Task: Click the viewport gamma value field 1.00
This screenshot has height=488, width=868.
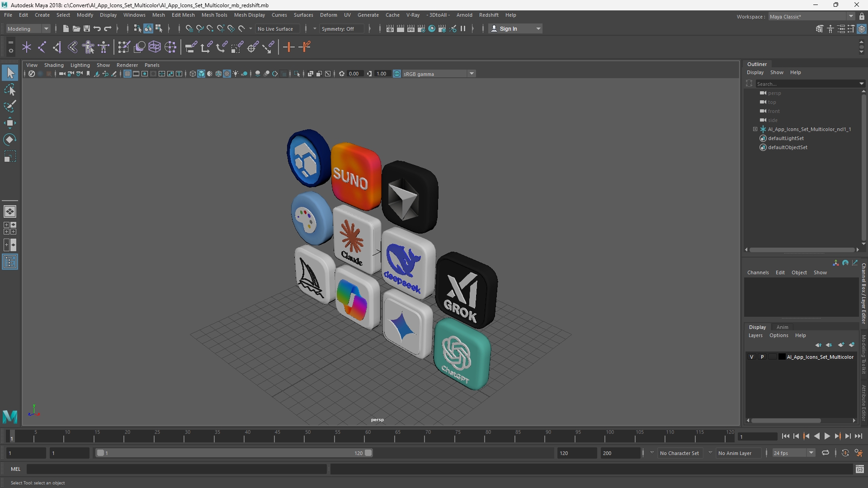Action: pos(382,74)
